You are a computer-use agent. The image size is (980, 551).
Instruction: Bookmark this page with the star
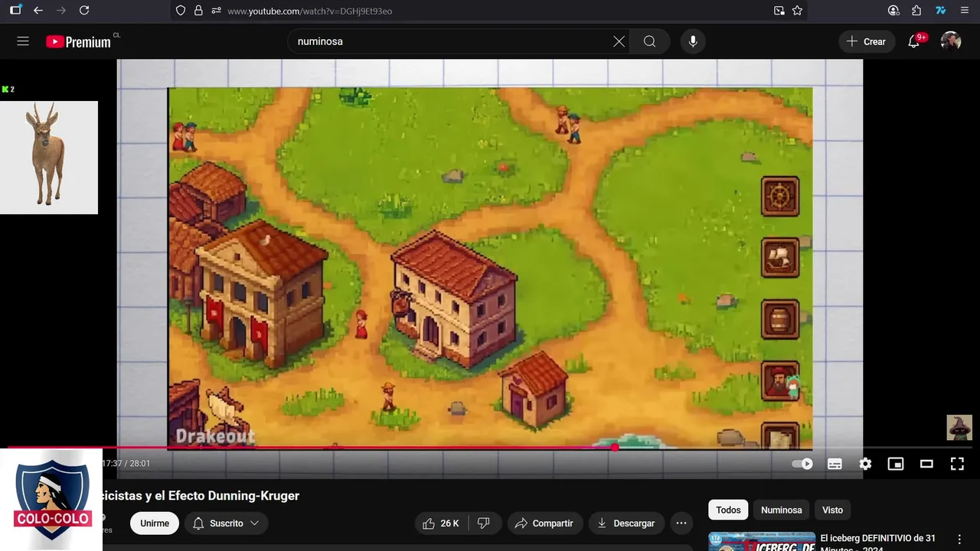click(797, 11)
